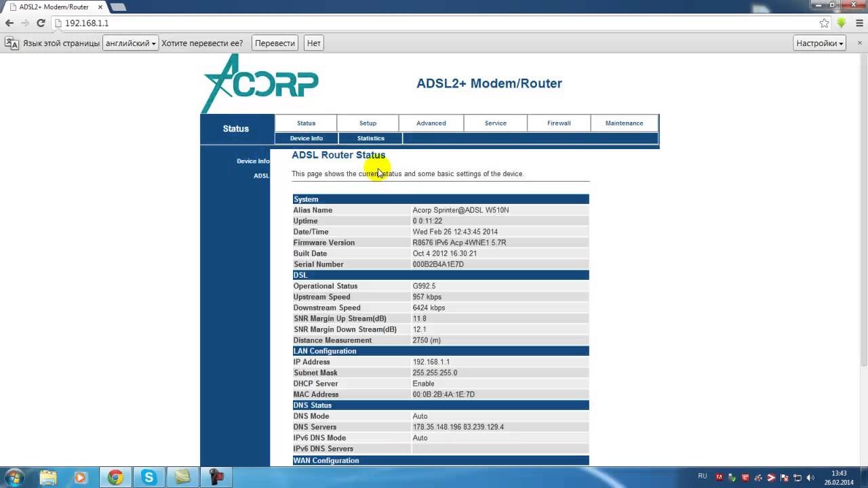
Task: Bookmark this page with the star icon
Action: [824, 23]
